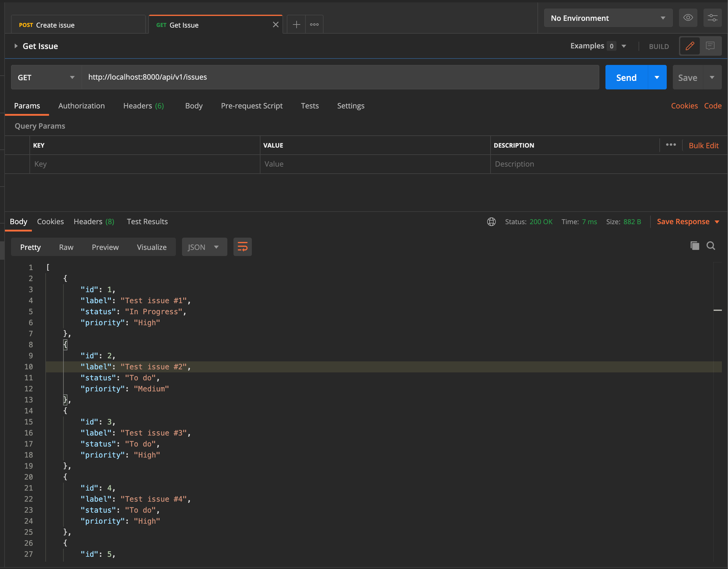
Task: Toggle the line wrap icon in response
Action: [242, 247]
